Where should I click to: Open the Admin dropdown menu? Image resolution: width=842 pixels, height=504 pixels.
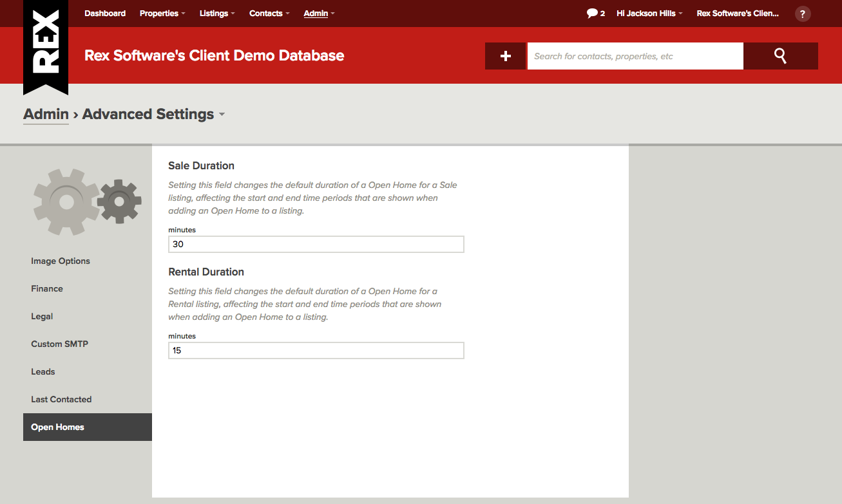(319, 13)
